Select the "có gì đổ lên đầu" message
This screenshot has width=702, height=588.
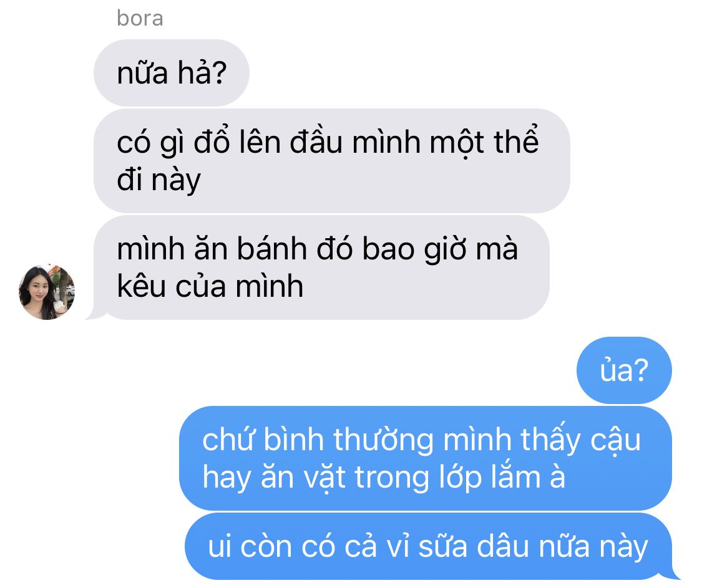332,161
